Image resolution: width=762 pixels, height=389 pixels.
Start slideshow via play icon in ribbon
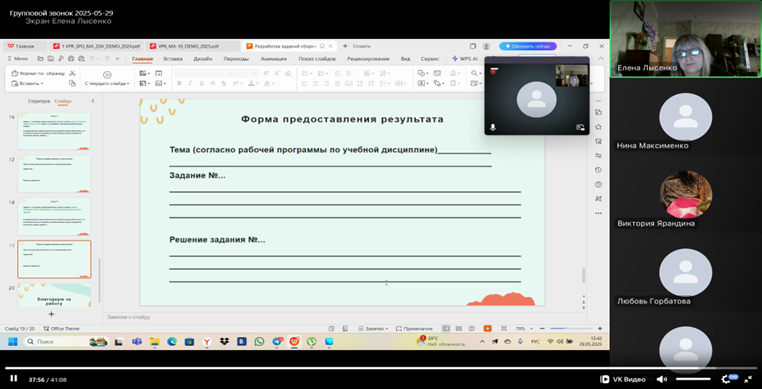(x=107, y=74)
